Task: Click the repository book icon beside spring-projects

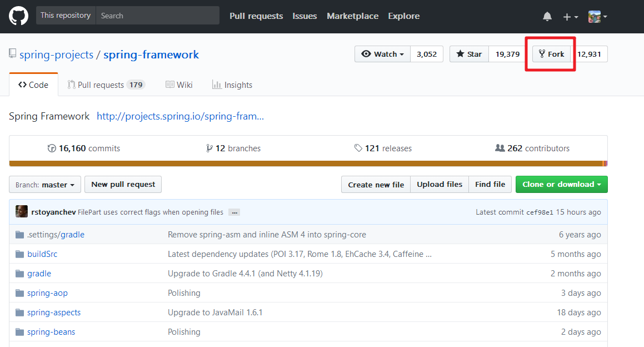Action: [x=13, y=53]
